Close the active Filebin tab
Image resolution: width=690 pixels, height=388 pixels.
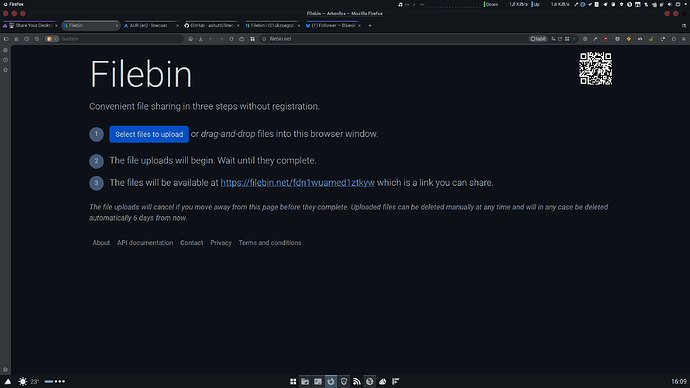click(117, 26)
